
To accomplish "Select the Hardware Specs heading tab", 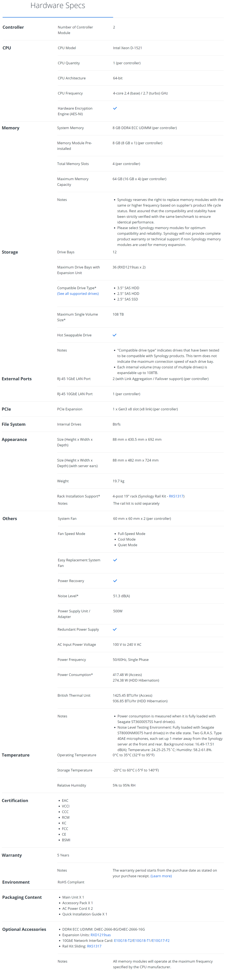I will pyautogui.click(x=58, y=6).
